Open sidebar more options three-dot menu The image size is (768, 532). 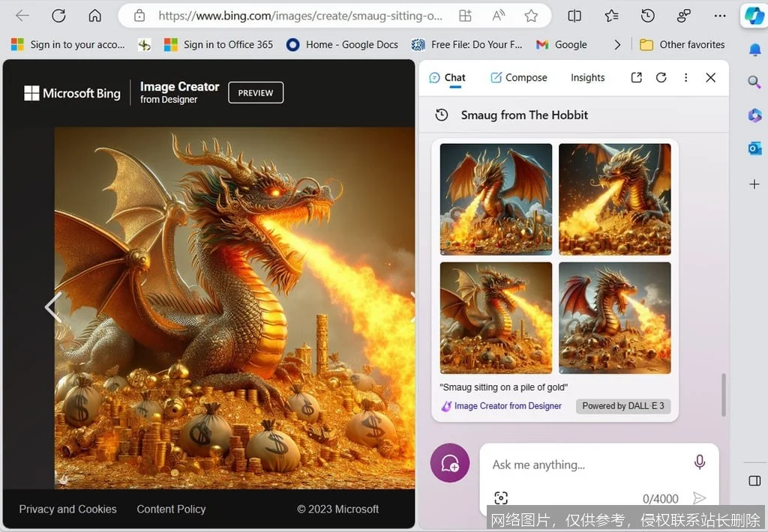685,78
